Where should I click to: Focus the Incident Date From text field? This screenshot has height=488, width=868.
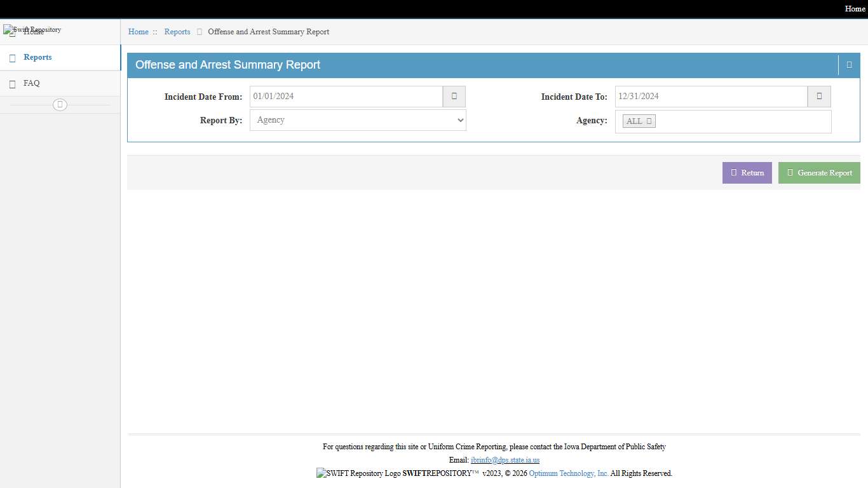point(346,97)
